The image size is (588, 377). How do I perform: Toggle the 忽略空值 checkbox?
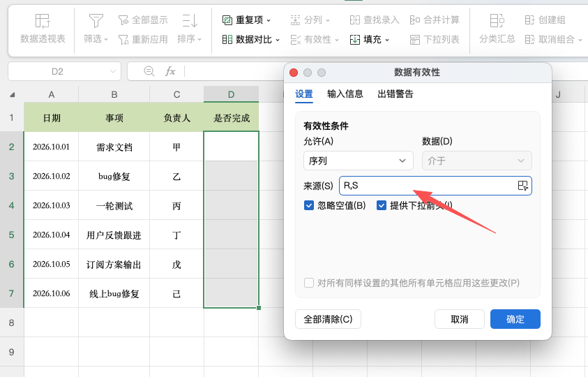[309, 205]
